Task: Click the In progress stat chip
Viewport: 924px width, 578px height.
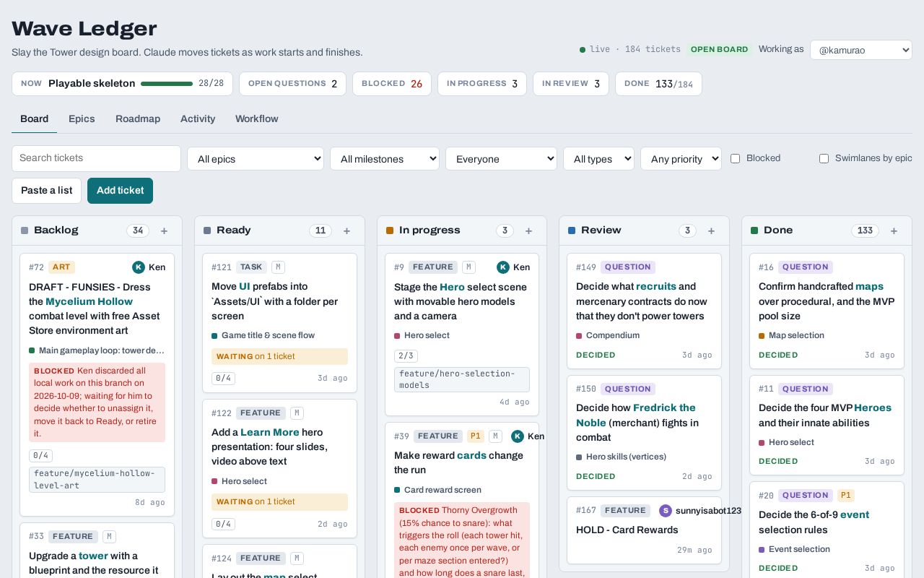Action: click(482, 84)
